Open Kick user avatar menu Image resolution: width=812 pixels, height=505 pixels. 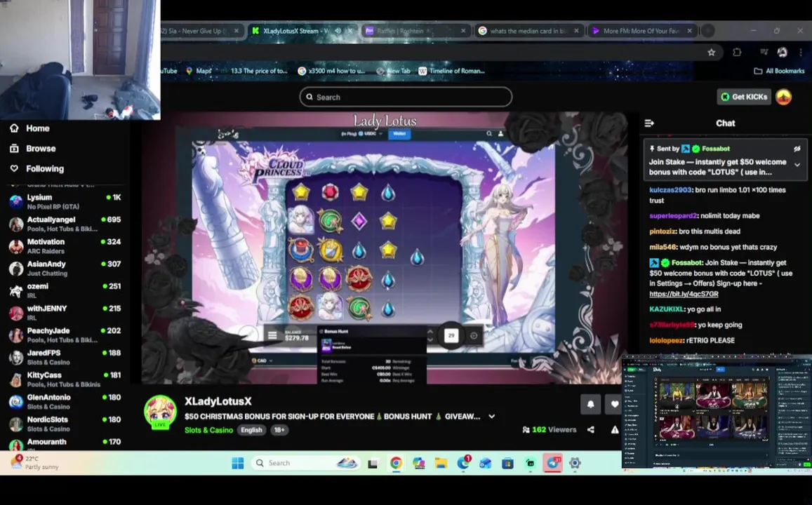pyautogui.click(x=783, y=97)
